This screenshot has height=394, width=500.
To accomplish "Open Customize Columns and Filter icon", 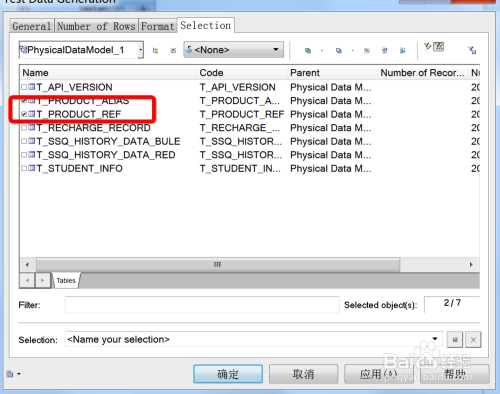I will point(427,46).
